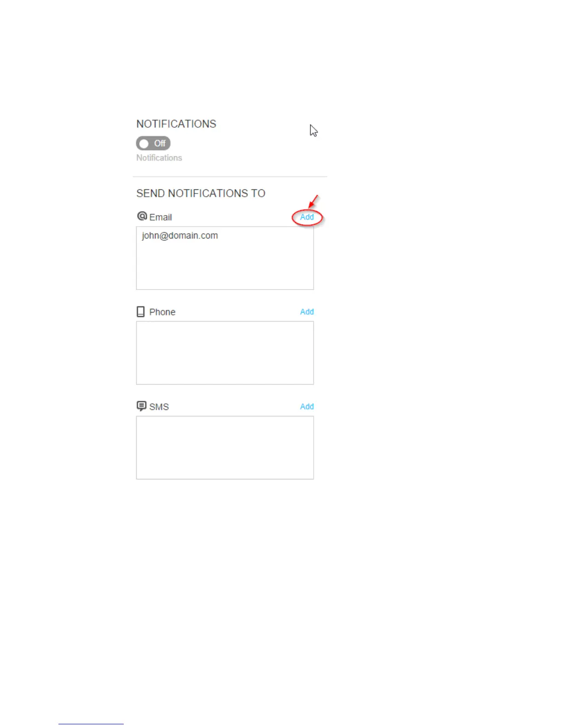Click the Phone device icon
This screenshot has height=728, width=563.
tap(141, 312)
